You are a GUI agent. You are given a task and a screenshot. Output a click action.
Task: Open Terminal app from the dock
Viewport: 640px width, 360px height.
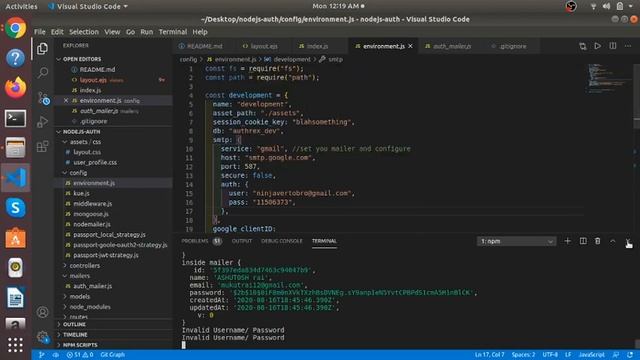(x=16, y=118)
